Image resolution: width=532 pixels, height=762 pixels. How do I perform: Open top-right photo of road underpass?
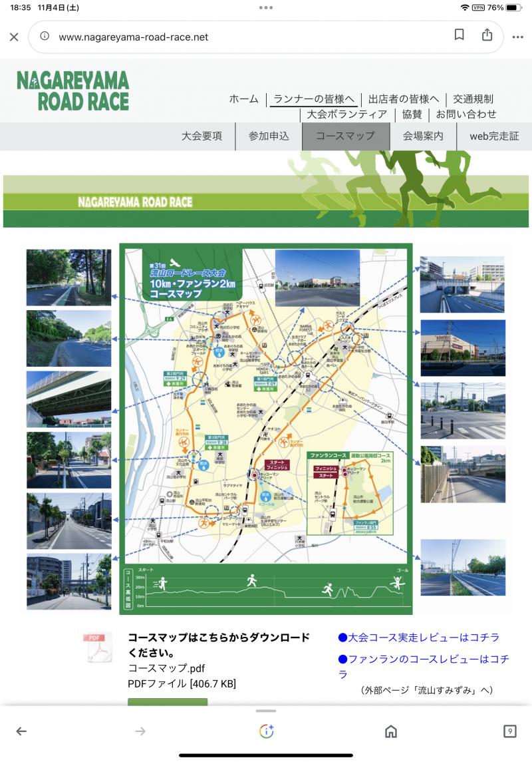pos(462,284)
